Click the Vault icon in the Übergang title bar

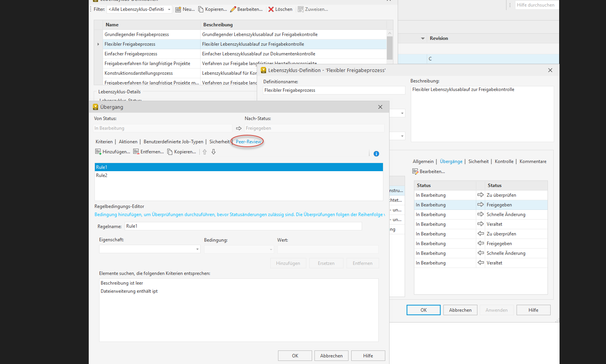96,107
